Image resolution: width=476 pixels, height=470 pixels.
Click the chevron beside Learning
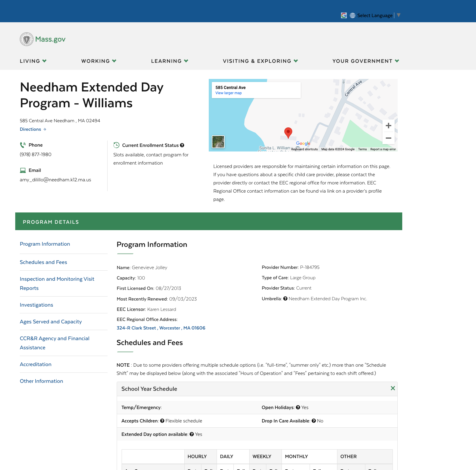point(186,61)
